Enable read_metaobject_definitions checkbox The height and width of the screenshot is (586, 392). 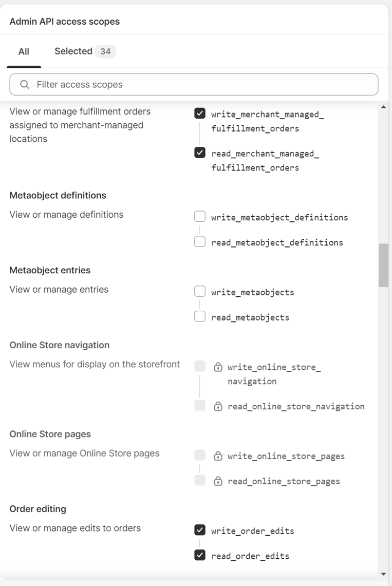tap(200, 241)
